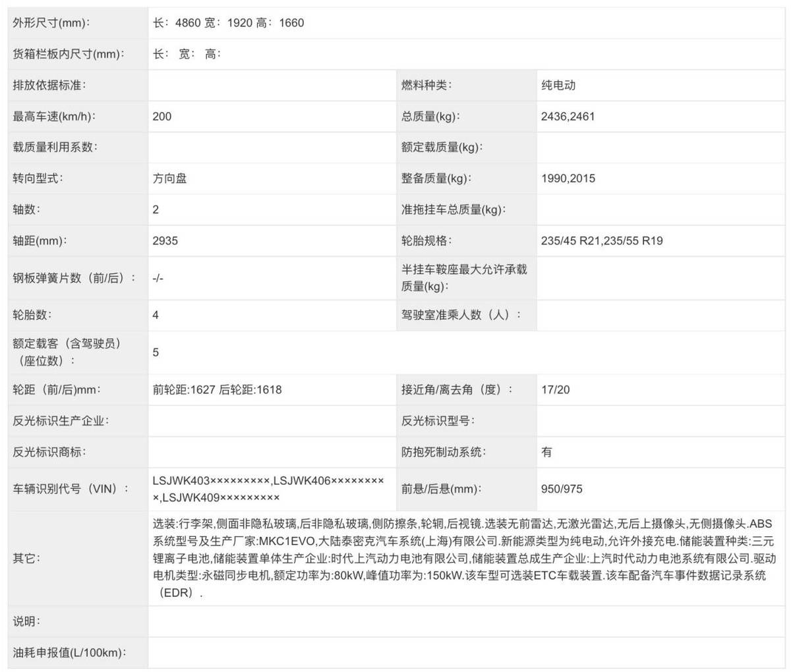Image resolution: width=791 pixels, height=672 pixels.
Task: Click the tire spec 235/45 R21,235/55 R19
Action: coord(602,241)
